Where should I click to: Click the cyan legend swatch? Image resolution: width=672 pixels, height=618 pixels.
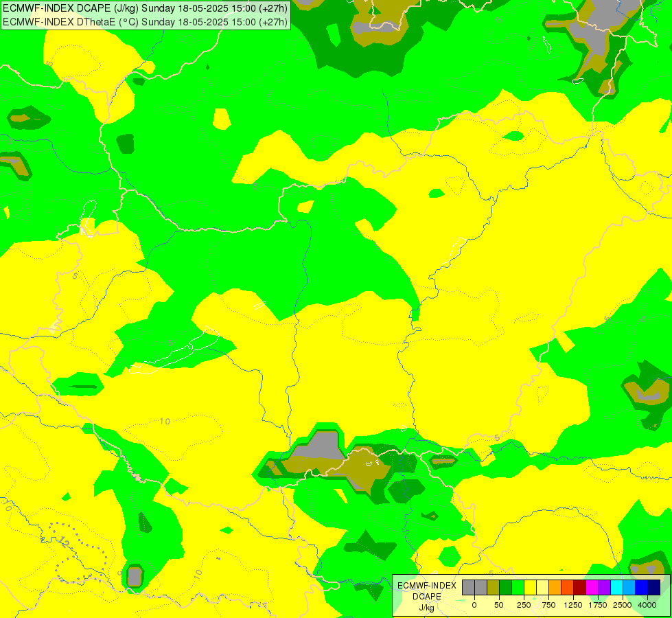click(x=616, y=588)
